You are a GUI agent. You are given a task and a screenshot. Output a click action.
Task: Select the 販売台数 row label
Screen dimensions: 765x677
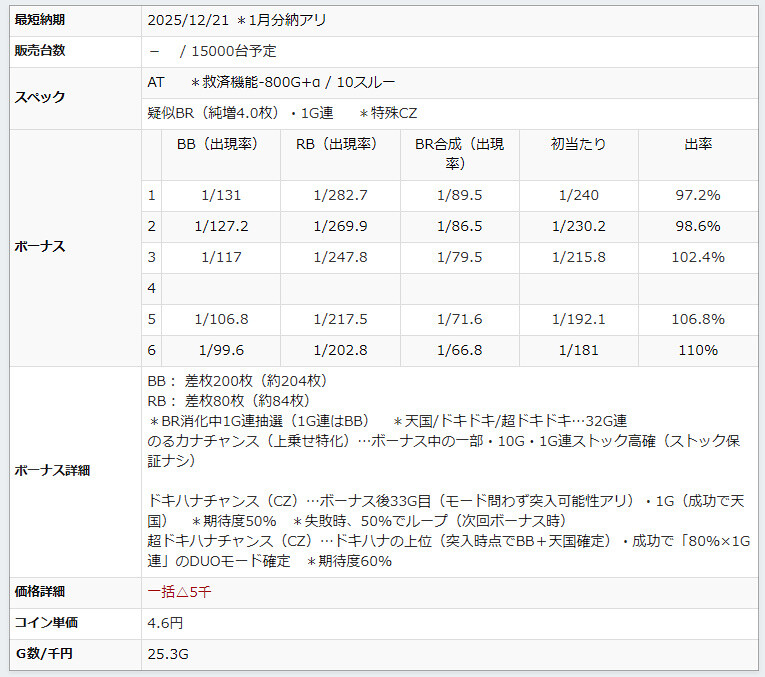pyautogui.click(x=40, y=51)
